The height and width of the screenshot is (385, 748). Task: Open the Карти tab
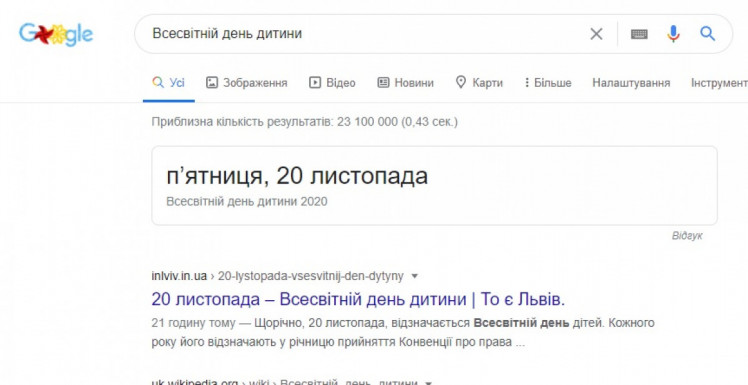coord(479,83)
